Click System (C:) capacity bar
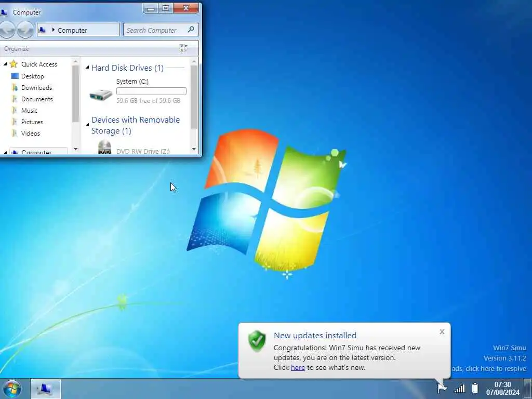532x399 pixels. pos(151,91)
